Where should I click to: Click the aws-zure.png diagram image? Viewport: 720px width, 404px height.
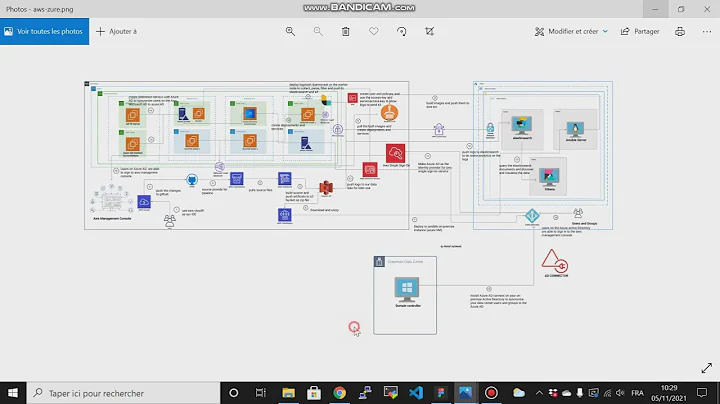[x=348, y=208]
